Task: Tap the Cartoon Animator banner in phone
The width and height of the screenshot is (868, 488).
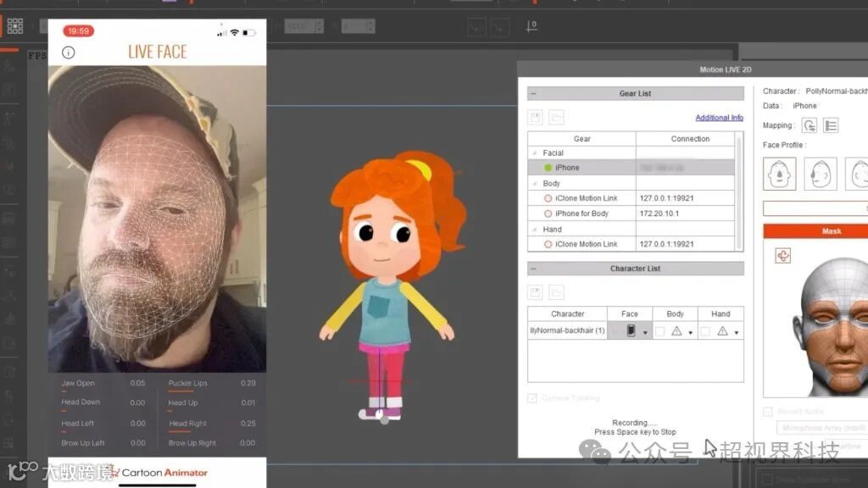Action: pyautogui.click(x=157, y=473)
